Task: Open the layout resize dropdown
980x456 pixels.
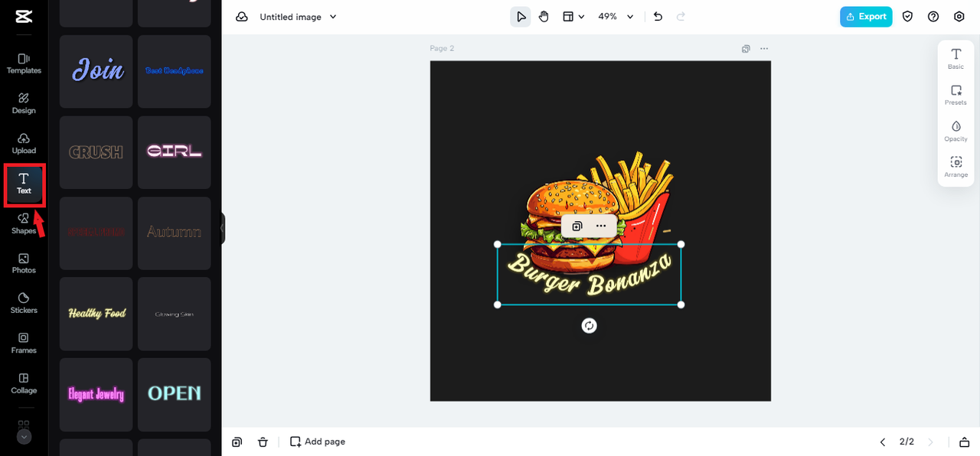Action: click(573, 17)
